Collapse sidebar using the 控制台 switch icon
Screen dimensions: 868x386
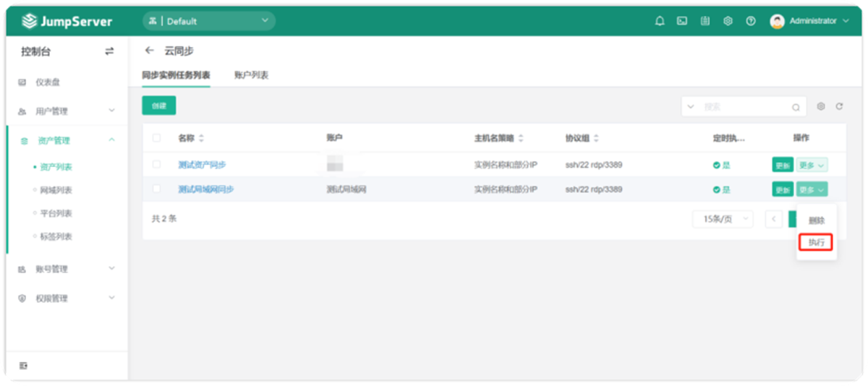point(109,51)
